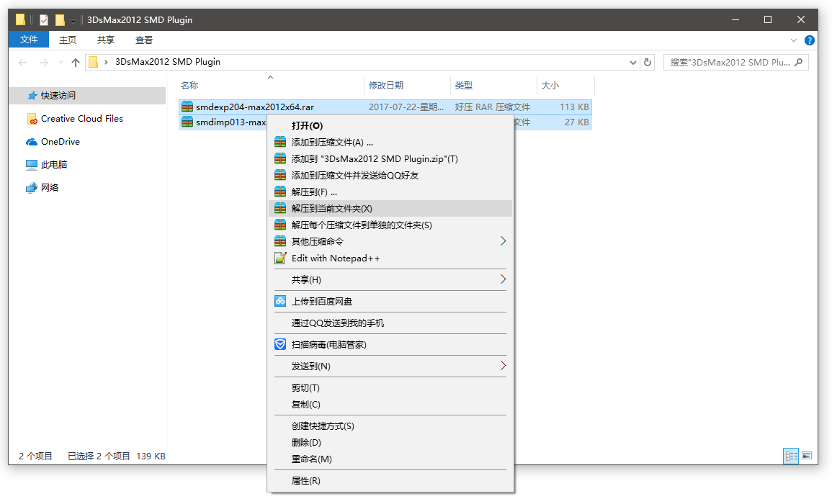Open the 共享 ribbon tab
832x504 pixels.
[106, 40]
